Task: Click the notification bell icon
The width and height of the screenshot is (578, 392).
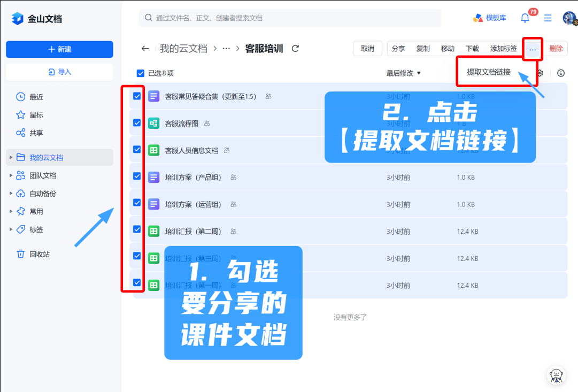Action: [x=525, y=18]
